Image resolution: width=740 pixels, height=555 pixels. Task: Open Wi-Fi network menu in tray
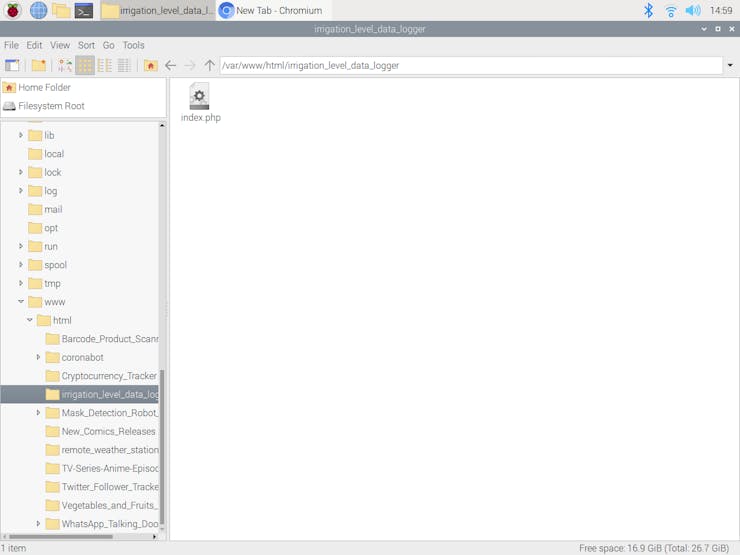click(x=671, y=11)
